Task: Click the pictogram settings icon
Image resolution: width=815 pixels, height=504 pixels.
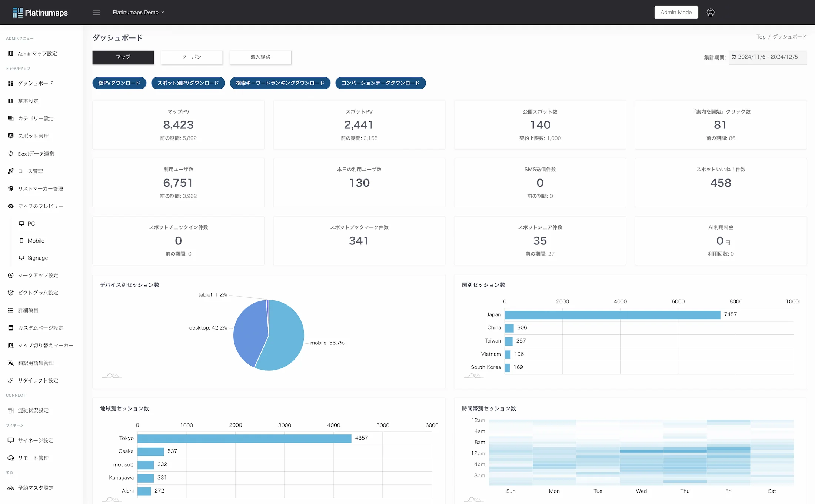Action: [11, 293]
